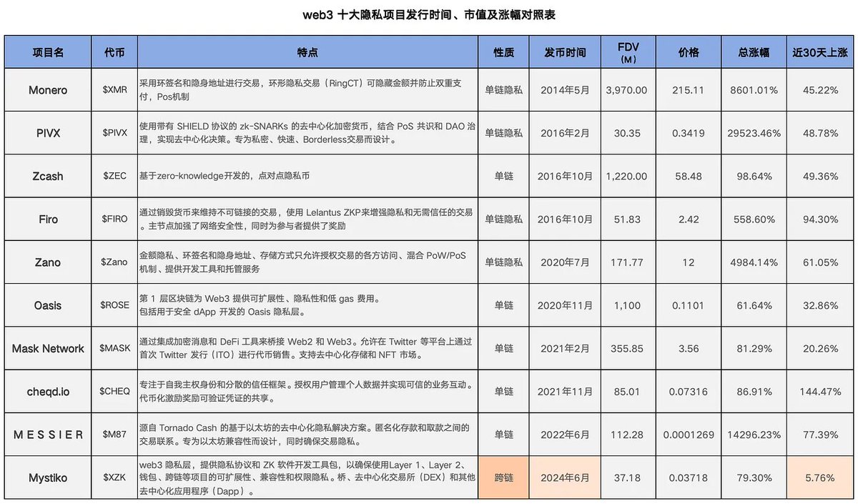Click the $FIRO token cell

click(x=114, y=219)
